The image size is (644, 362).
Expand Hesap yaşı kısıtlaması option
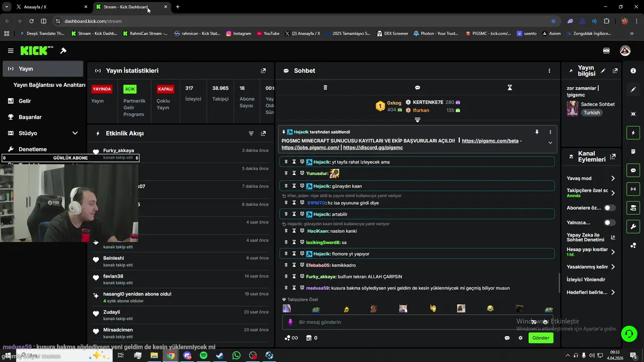tap(613, 252)
